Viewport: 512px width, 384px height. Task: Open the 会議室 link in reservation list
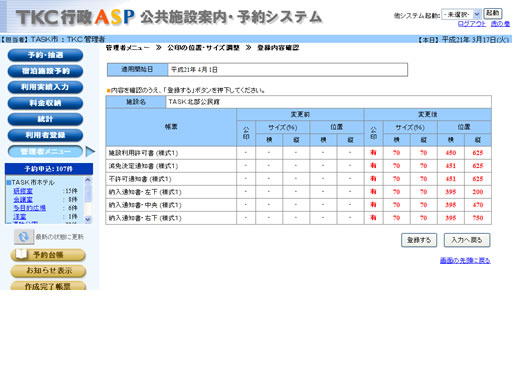(23, 200)
